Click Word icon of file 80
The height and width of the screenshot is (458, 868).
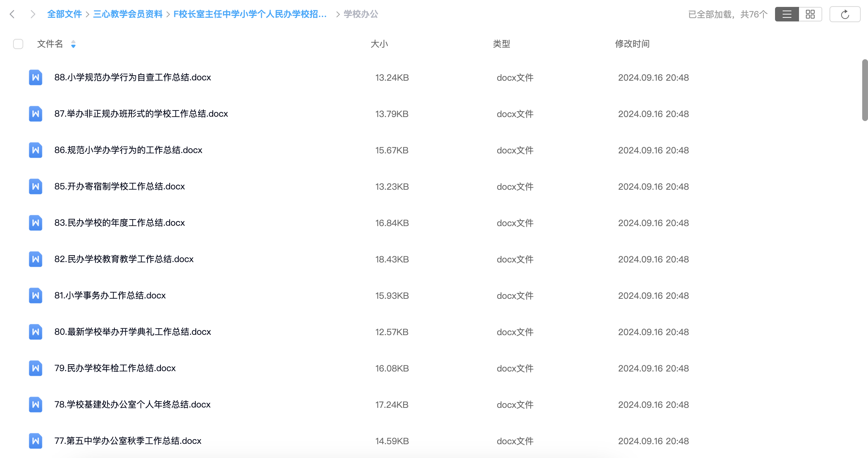point(36,332)
